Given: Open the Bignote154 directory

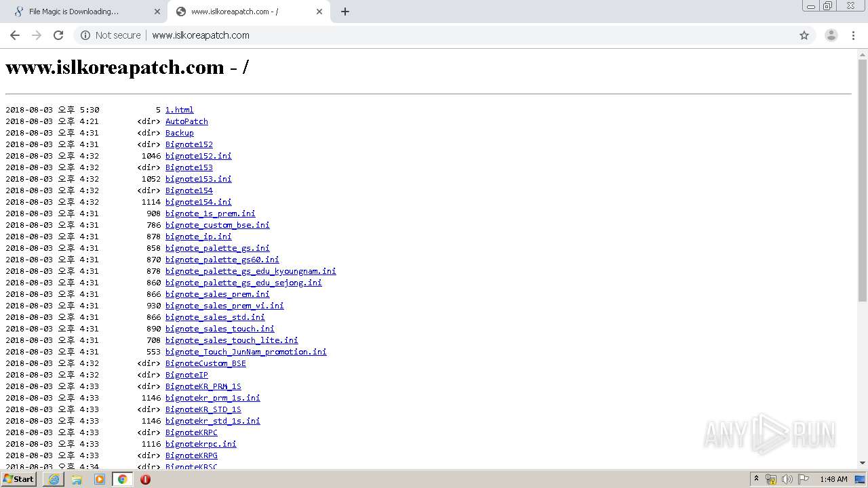Looking at the screenshot, I should 189,190.
